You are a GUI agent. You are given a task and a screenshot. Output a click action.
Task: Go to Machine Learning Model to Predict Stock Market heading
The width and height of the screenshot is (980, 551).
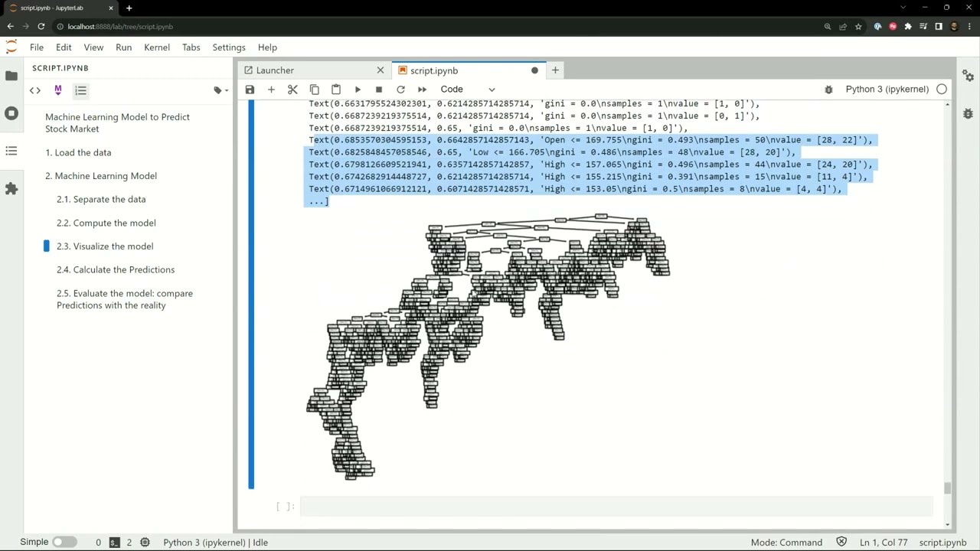click(117, 122)
